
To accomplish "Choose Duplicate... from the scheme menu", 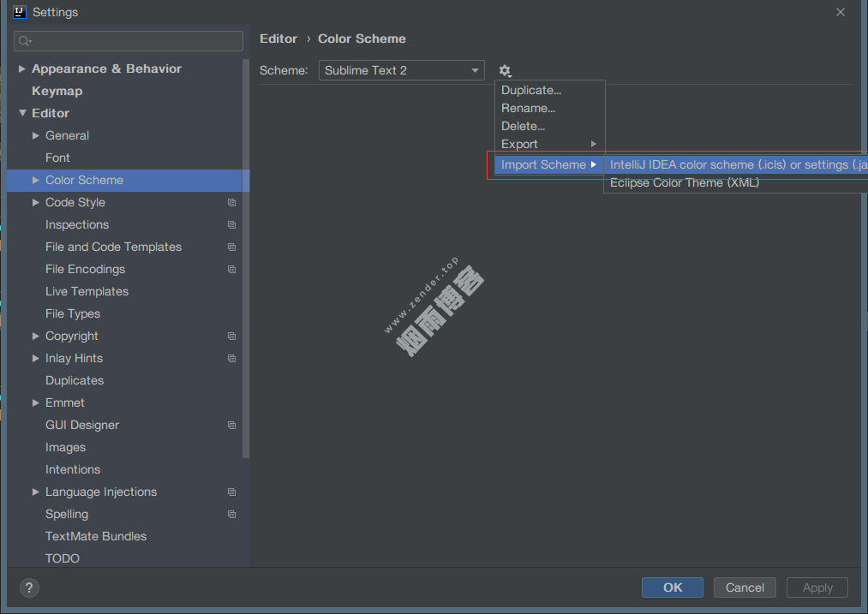I will click(531, 90).
